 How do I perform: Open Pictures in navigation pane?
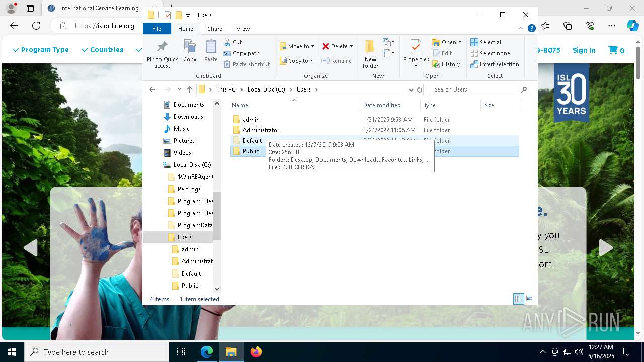(x=184, y=141)
